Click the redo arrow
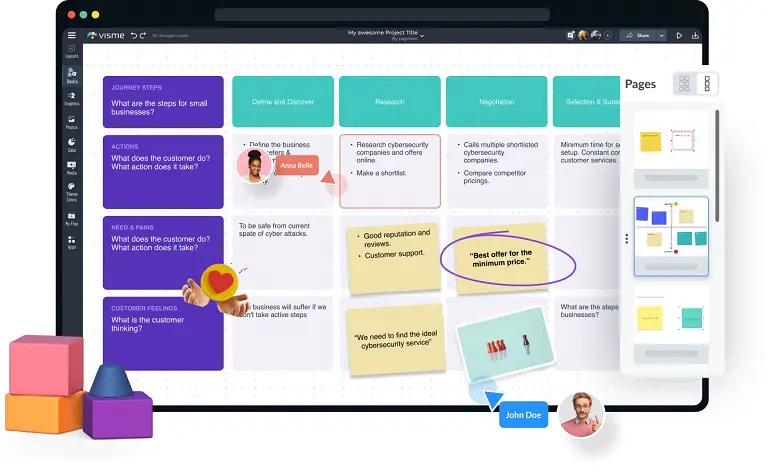The width and height of the screenshot is (768, 473). tap(142, 35)
